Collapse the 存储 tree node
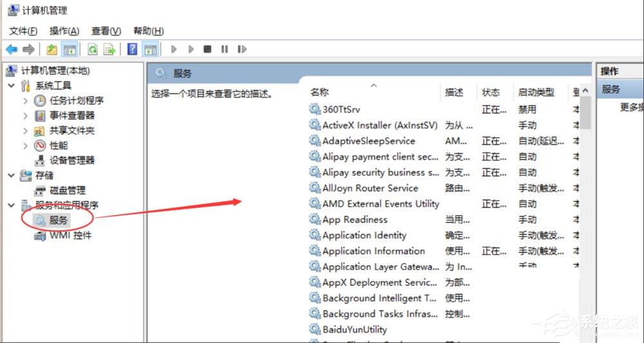The image size is (644, 343). [12, 175]
